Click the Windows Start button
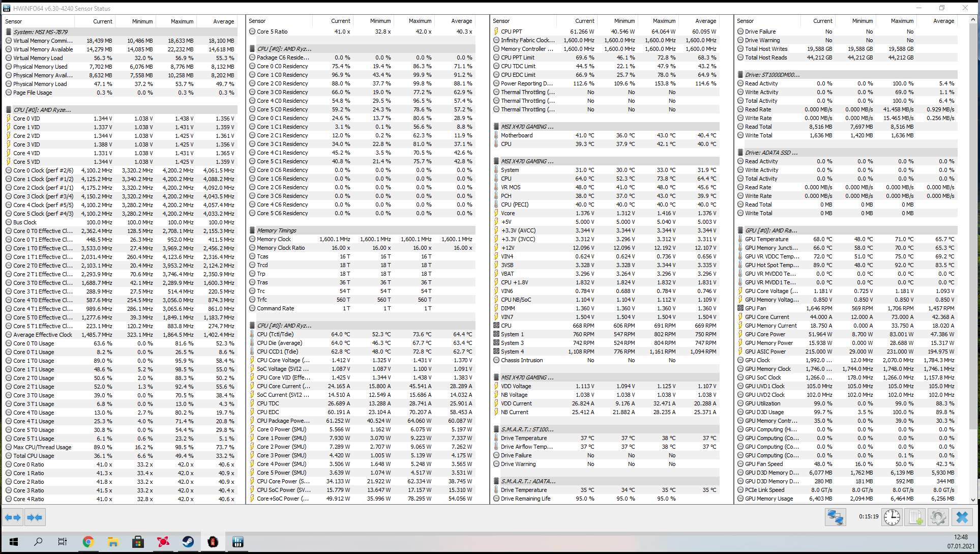The width and height of the screenshot is (980, 554). pos(14,542)
